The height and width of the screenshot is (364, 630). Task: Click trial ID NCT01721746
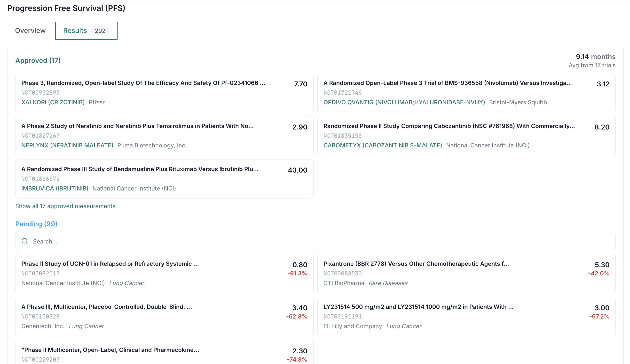click(342, 93)
